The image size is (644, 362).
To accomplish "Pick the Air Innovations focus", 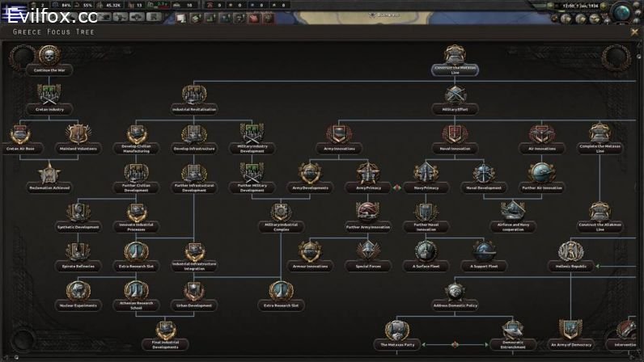I will pyautogui.click(x=542, y=136).
